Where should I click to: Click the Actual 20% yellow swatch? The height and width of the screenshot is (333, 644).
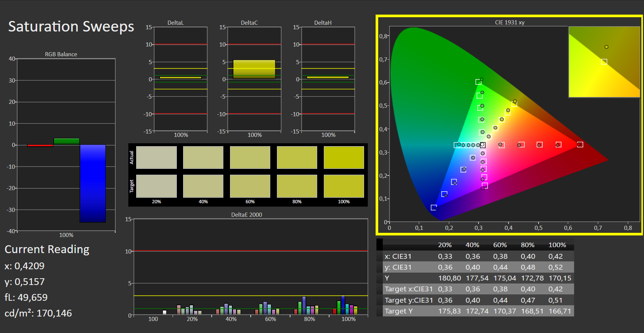click(x=156, y=157)
